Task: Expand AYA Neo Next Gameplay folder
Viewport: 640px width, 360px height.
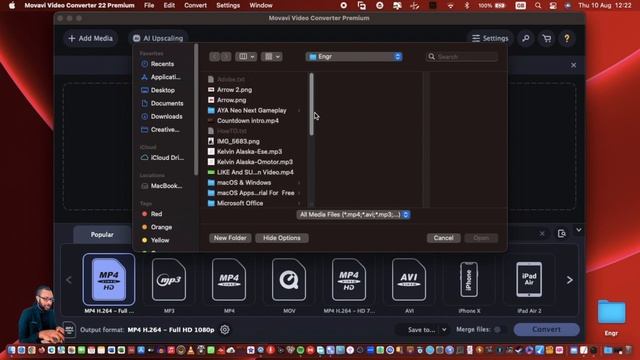Action: tap(299, 110)
